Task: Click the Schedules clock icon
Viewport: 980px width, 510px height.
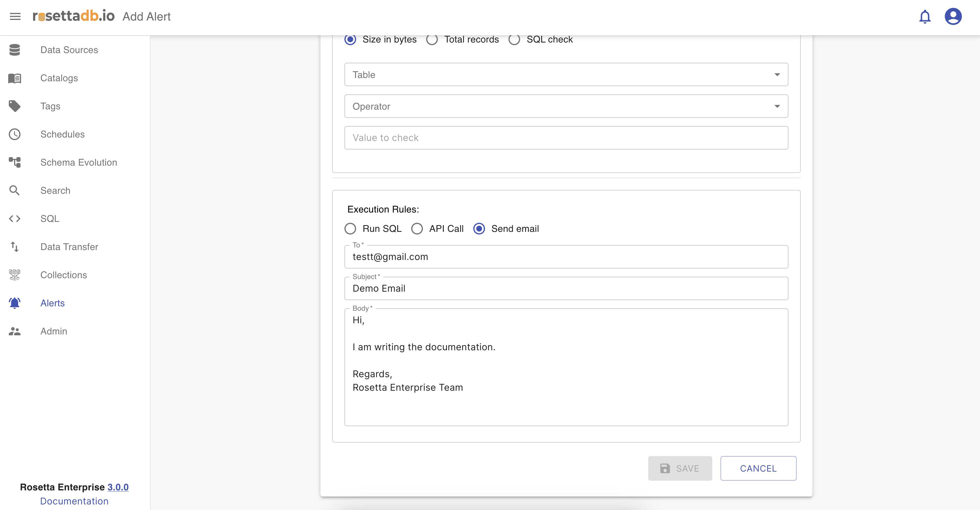Action: (x=15, y=134)
